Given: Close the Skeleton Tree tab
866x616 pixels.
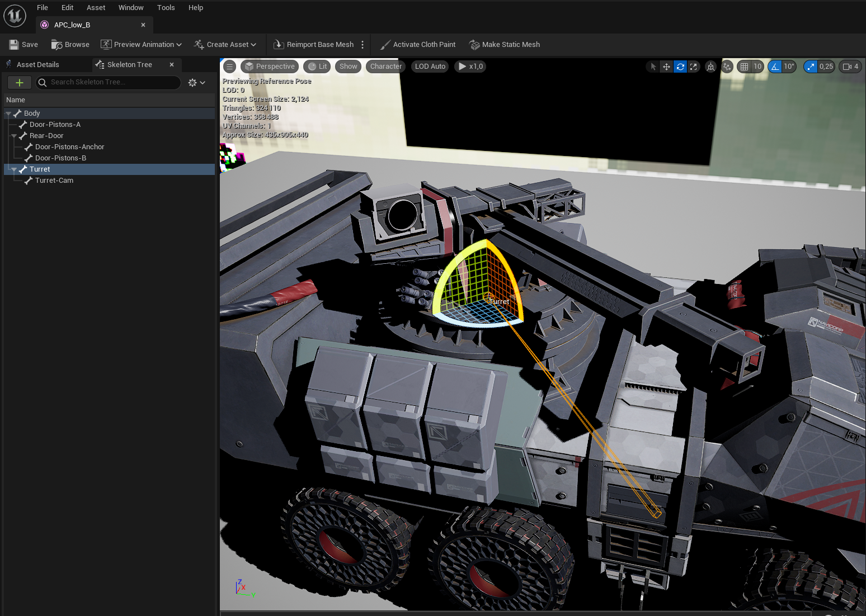Looking at the screenshot, I should (x=172, y=65).
